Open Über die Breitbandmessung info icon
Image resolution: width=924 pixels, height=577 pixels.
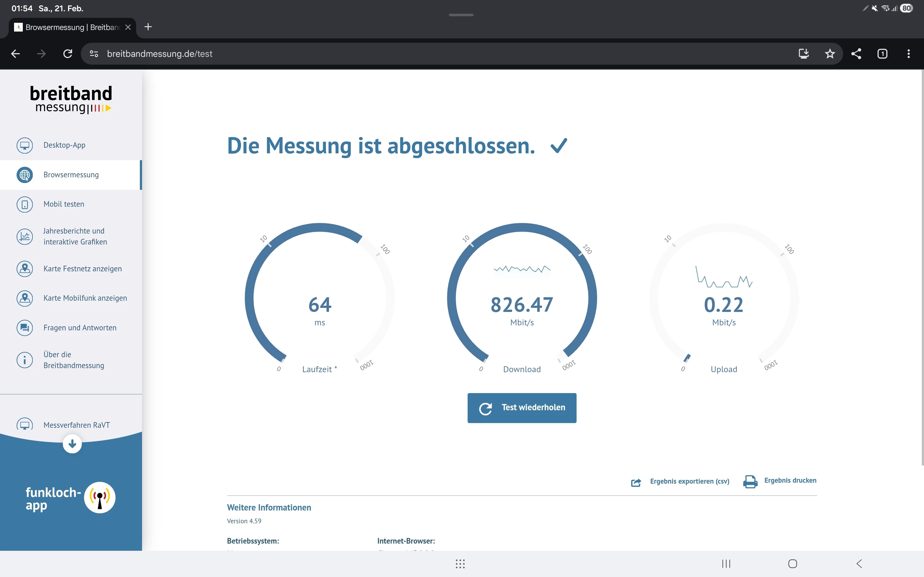point(25,360)
